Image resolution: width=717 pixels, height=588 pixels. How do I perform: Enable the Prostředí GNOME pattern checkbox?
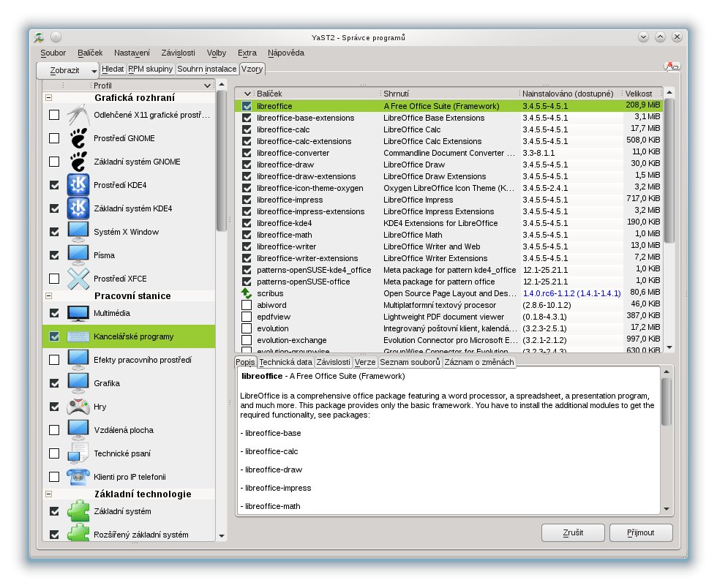tap(54, 138)
